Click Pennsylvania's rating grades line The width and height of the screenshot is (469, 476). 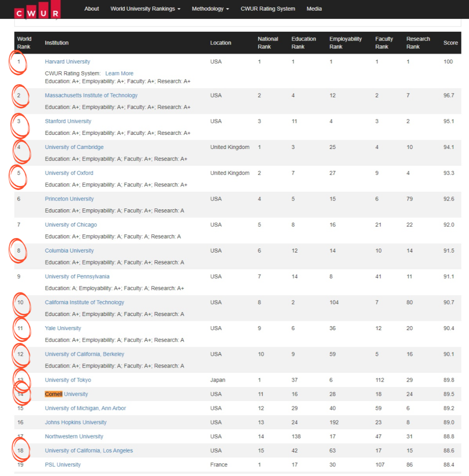point(115,288)
